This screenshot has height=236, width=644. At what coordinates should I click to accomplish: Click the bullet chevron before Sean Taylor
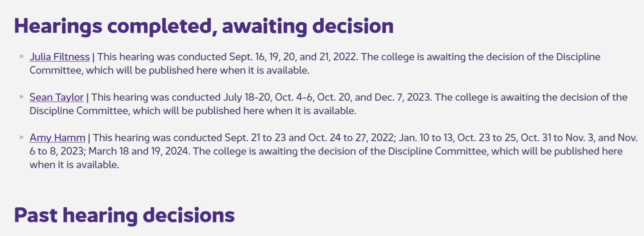(x=21, y=97)
